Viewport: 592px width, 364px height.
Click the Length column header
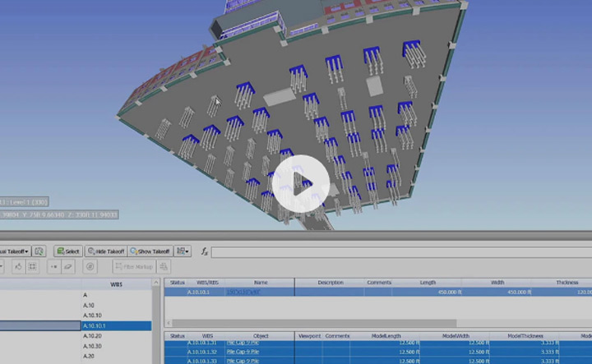coord(428,283)
